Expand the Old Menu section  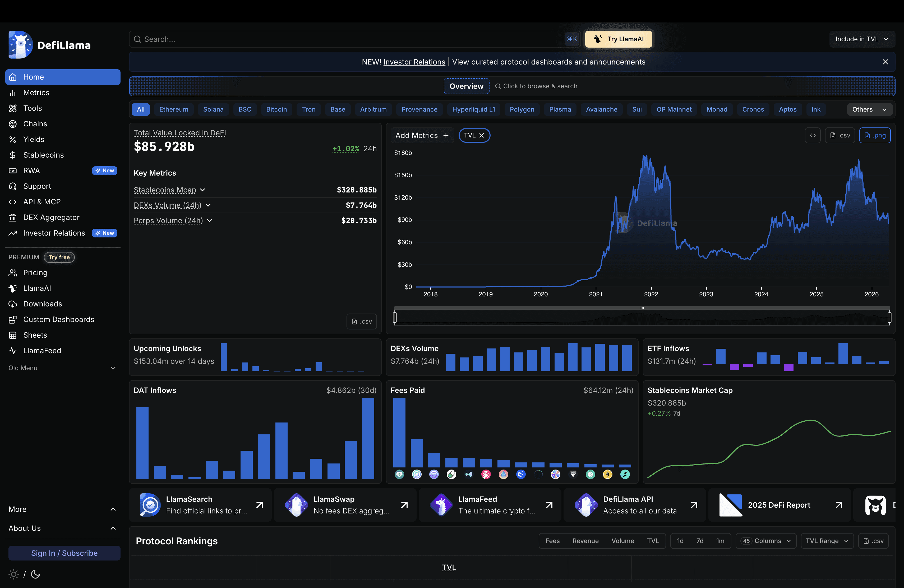pyautogui.click(x=63, y=368)
